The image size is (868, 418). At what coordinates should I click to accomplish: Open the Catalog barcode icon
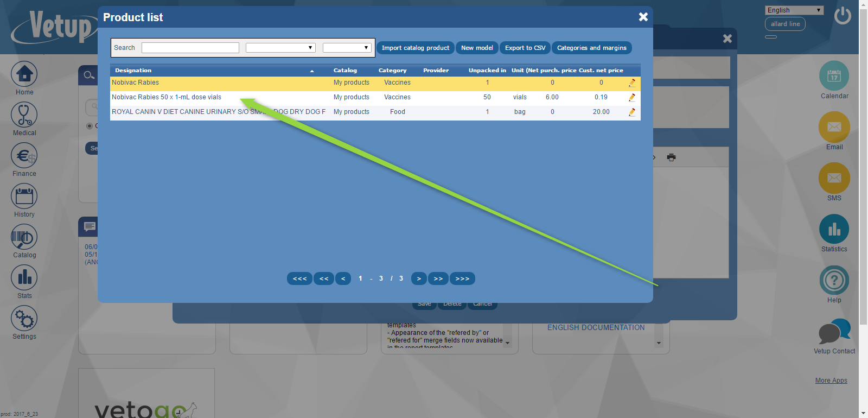tap(24, 237)
